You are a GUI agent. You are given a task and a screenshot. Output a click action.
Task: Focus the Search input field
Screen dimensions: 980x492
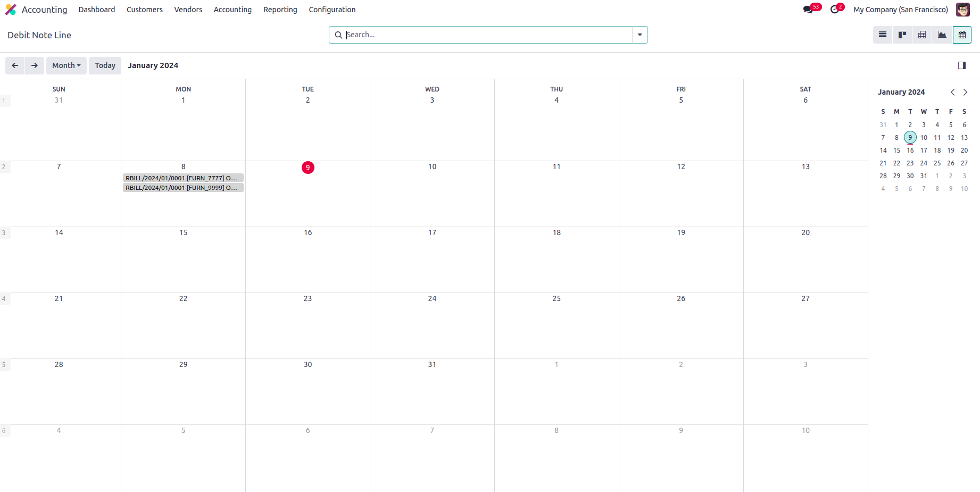point(488,35)
